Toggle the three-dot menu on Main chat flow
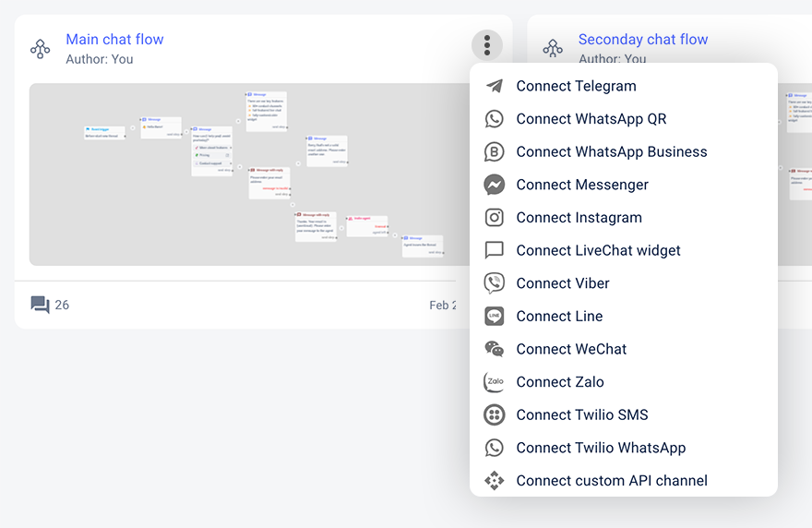The width and height of the screenshot is (812, 528). 487,45
